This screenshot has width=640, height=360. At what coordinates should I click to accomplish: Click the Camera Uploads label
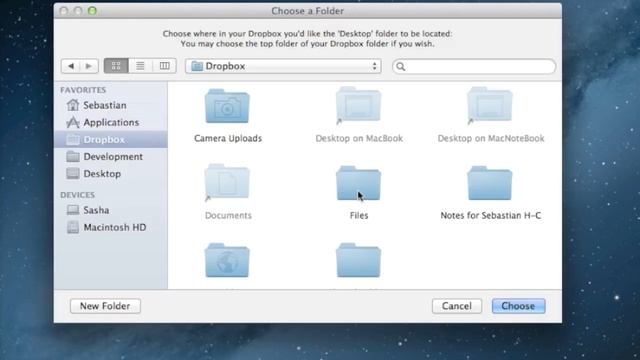coord(228,138)
